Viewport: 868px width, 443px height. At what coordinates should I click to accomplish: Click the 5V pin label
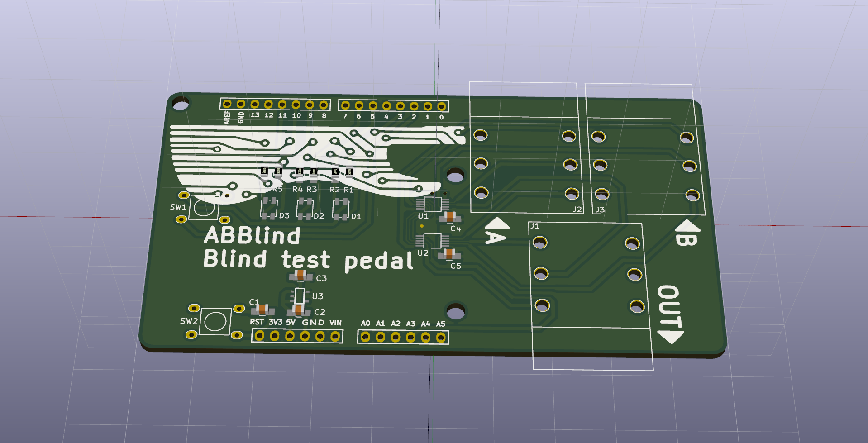click(291, 322)
